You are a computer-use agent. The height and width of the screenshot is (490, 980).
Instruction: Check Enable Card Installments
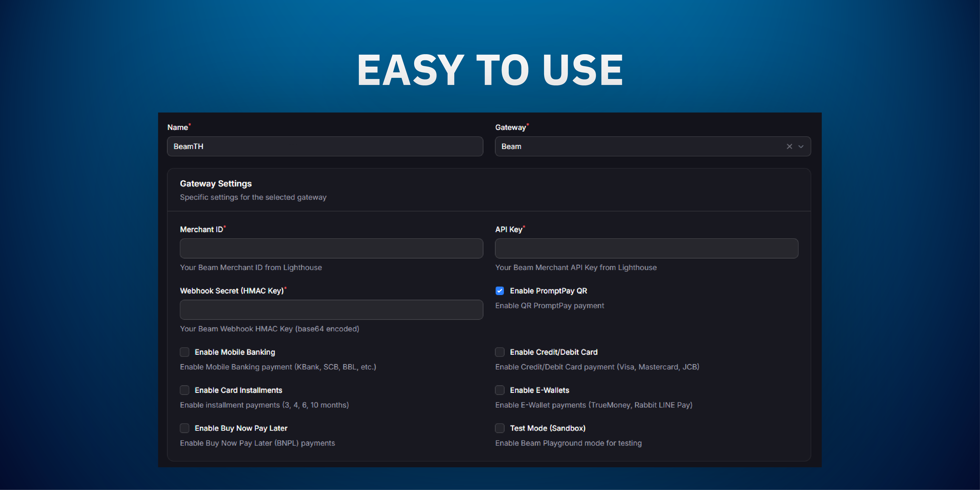(x=184, y=390)
